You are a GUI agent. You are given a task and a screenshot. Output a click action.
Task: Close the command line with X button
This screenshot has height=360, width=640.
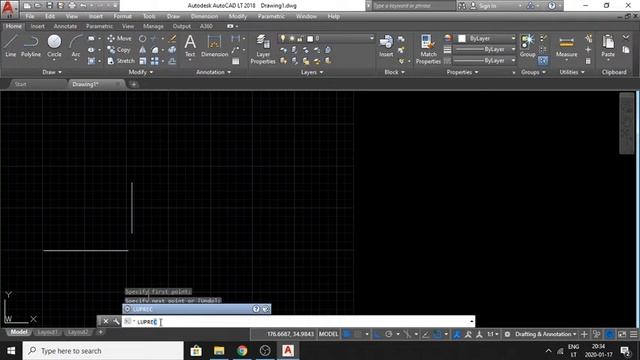point(105,322)
